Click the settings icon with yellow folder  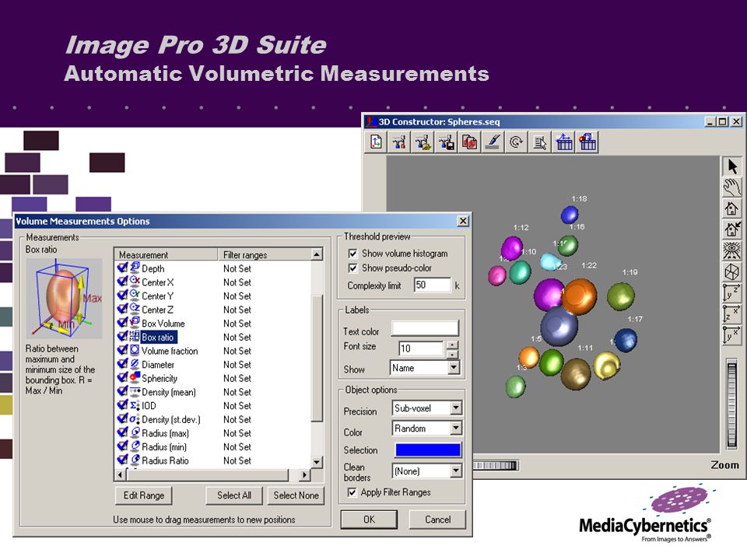click(423, 142)
